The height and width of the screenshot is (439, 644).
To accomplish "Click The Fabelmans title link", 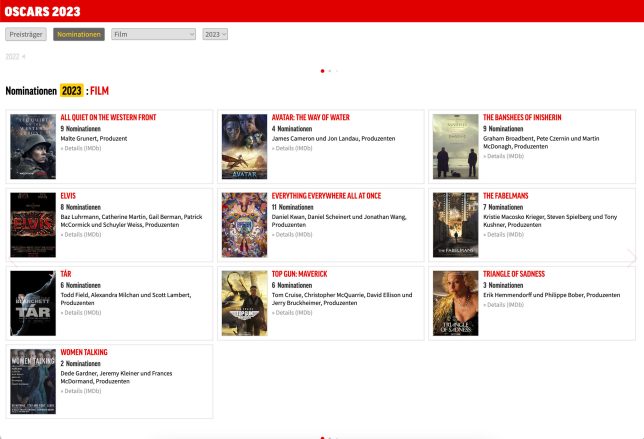I will (x=506, y=196).
